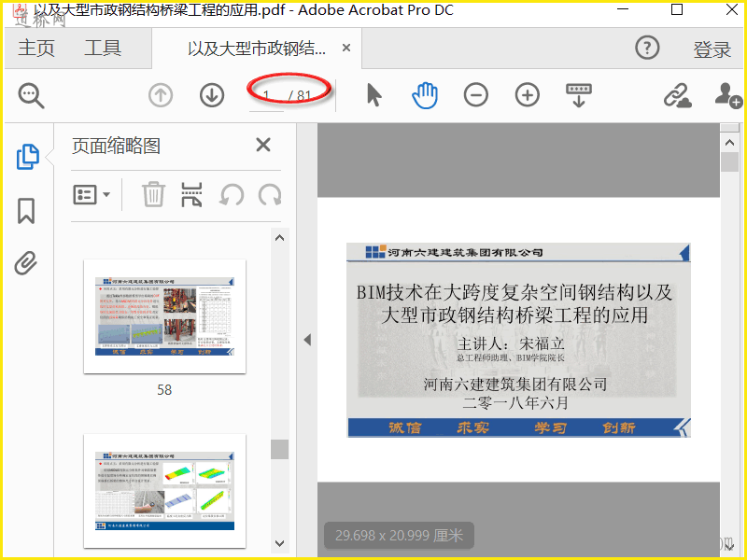This screenshot has width=747, height=560.
Task: Select the page 58 thumbnail
Action: 164,316
